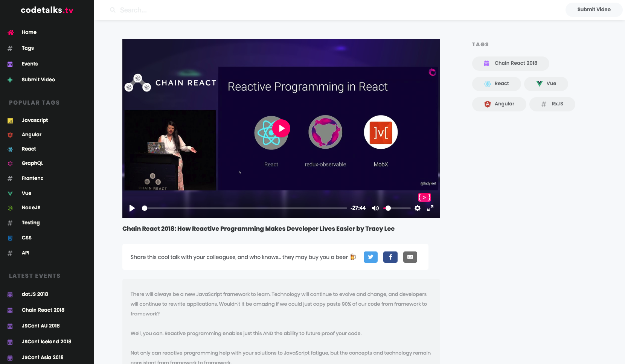Select the React tag chip
625x364 pixels.
(497, 84)
